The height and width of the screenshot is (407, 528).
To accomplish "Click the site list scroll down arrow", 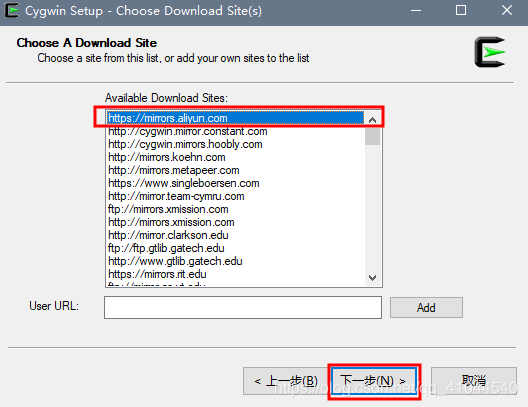I will pyautogui.click(x=372, y=278).
